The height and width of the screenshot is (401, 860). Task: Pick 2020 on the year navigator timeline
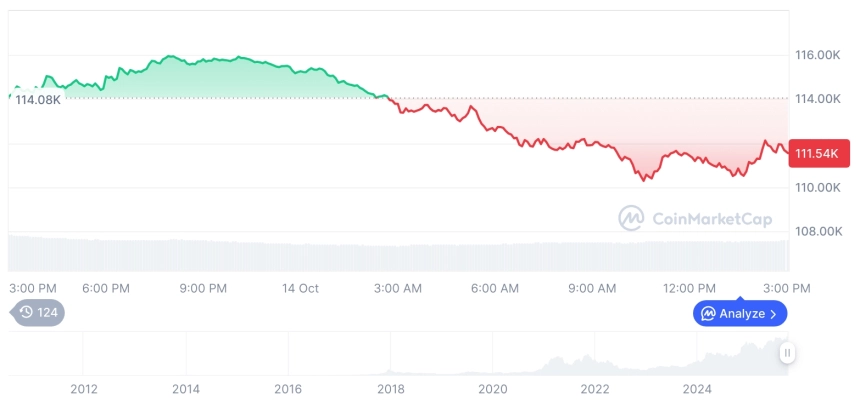coord(492,388)
